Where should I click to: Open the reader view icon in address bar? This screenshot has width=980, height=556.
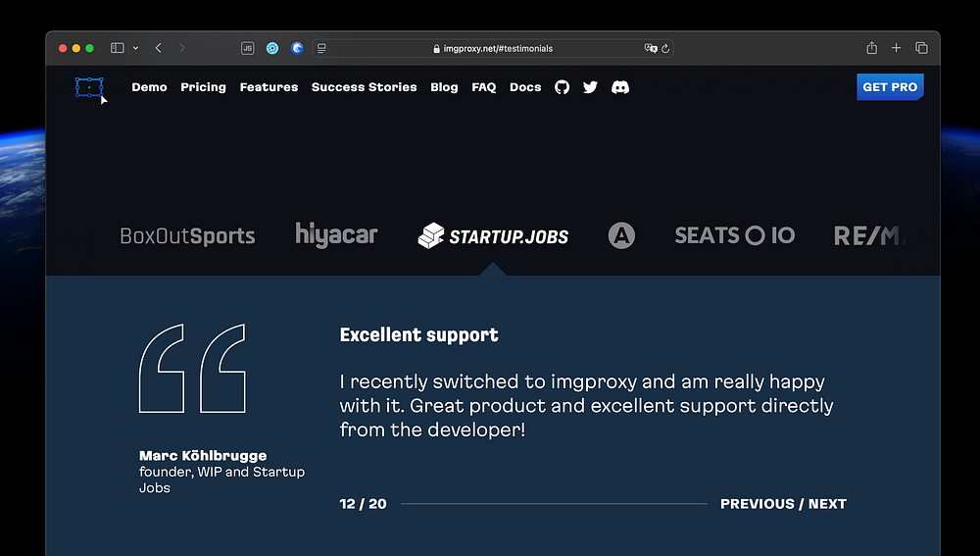coord(321,48)
